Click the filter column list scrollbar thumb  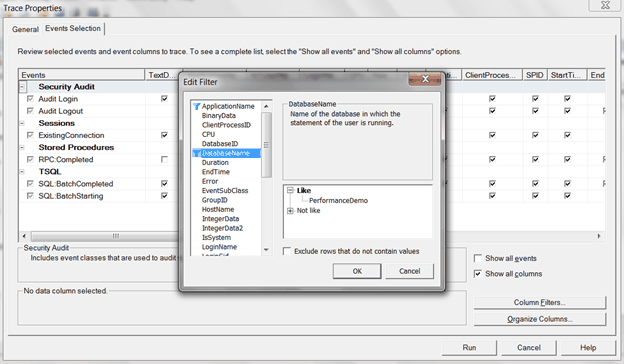[x=266, y=145]
